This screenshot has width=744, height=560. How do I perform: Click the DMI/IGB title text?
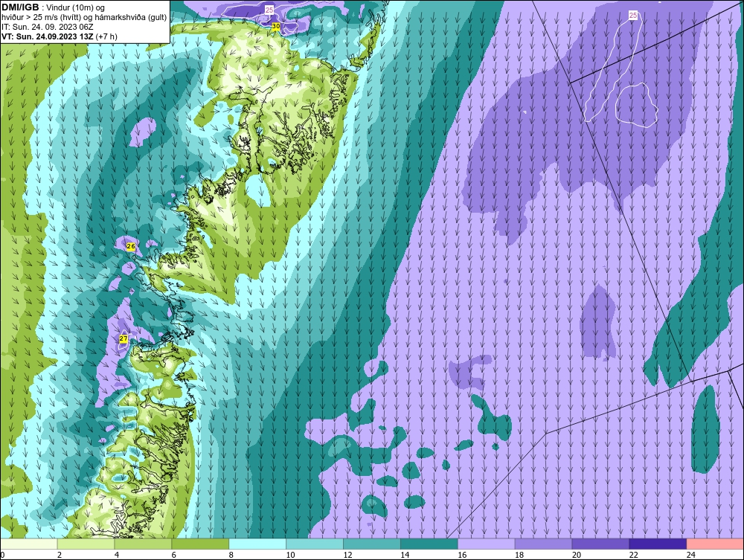(20, 7)
